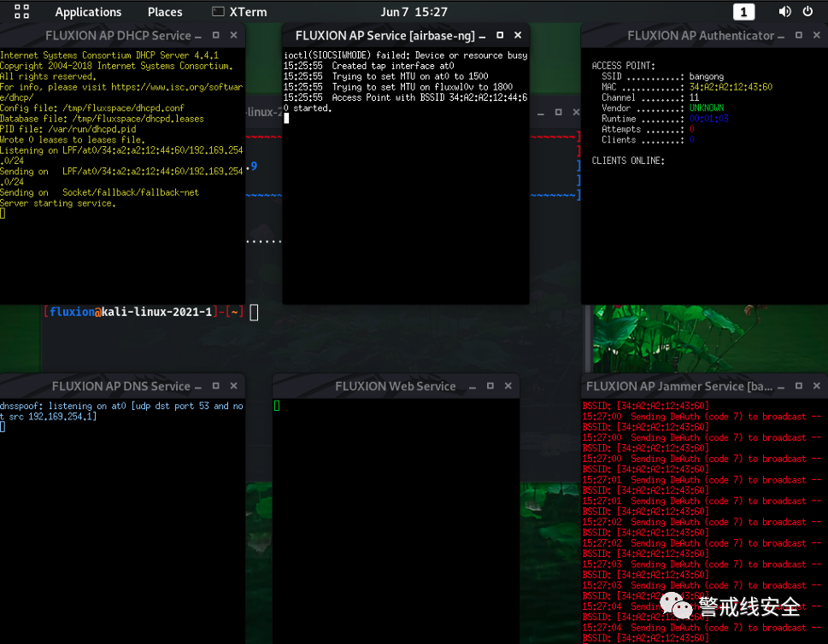Image resolution: width=828 pixels, height=644 pixels.
Task: Click the 'Internet Systems Consortium DHCP Server 4.4.1' line
Action: pyautogui.click(x=109, y=56)
